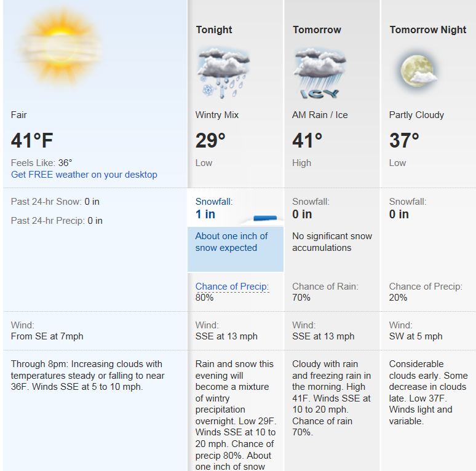Click the Through 8pm forecast description
Image resolution: width=476 pixels, height=471 pixels.
coord(87,375)
